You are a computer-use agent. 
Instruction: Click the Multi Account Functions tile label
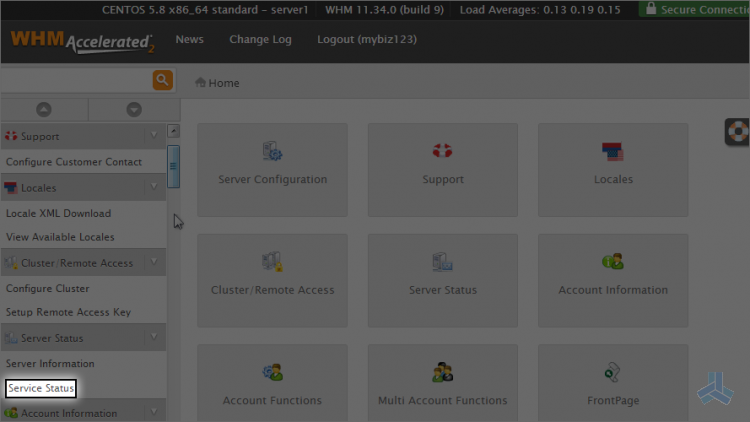coord(442,400)
